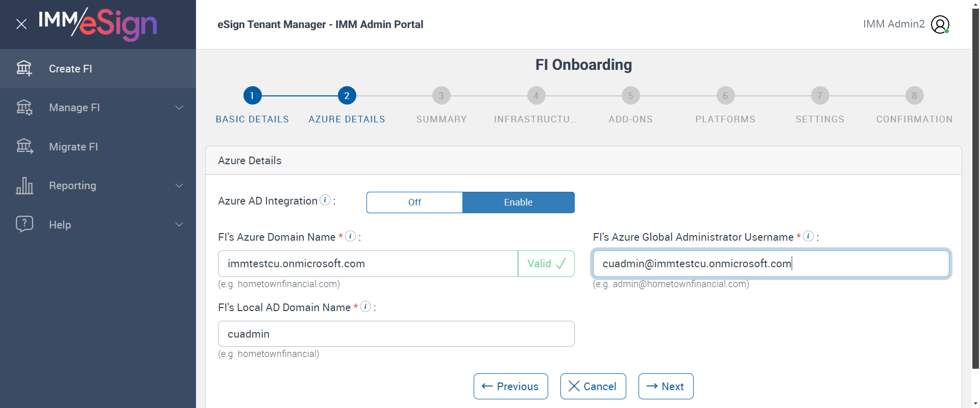Screen dimensions: 980x408
Task: Click the Help question bubble icon
Action: pos(24,224)
